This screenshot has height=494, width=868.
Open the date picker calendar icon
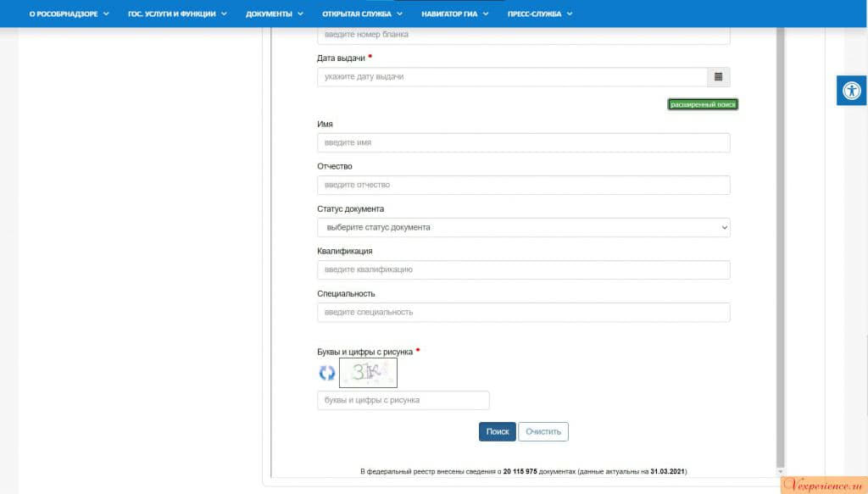pyautogui.click(x=718, y=77)
